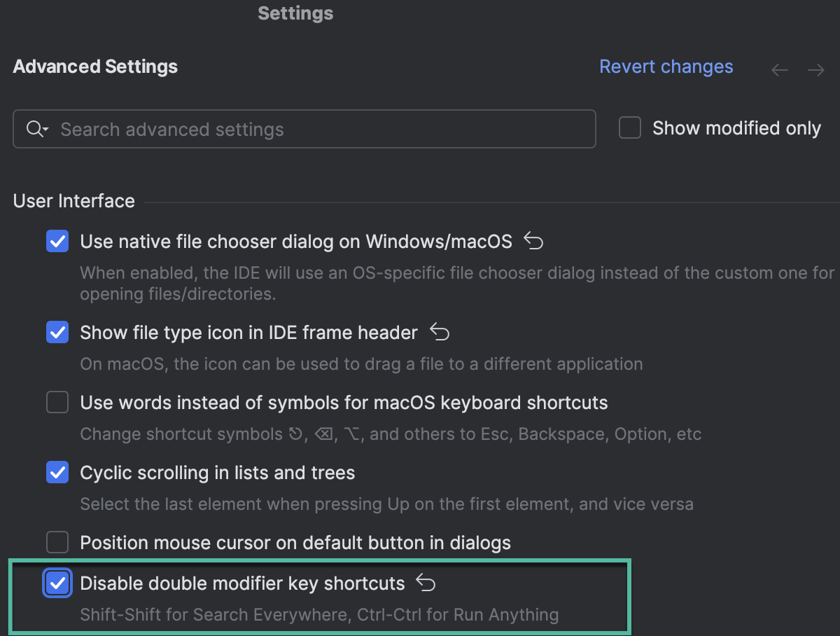Click the Advanced Settings page heading

point(95,67)
